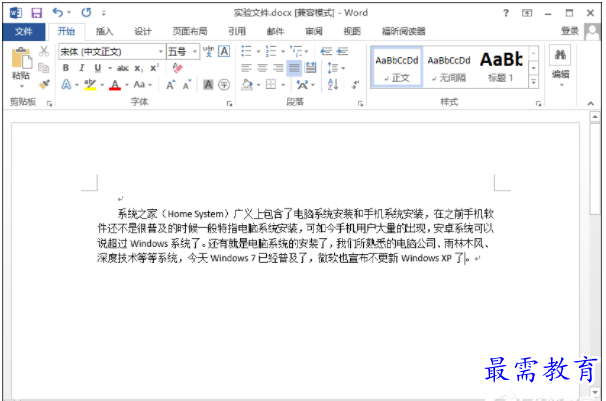Clear all formatting with the eraser icon
Viewport: 606px width, 401px height.
click(x=177, y=68)
